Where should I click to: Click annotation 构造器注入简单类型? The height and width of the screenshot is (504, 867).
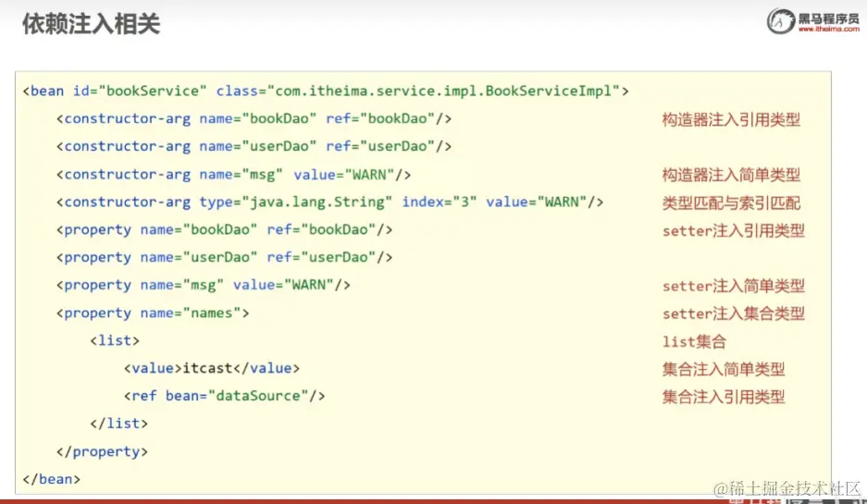click(731, 175)
